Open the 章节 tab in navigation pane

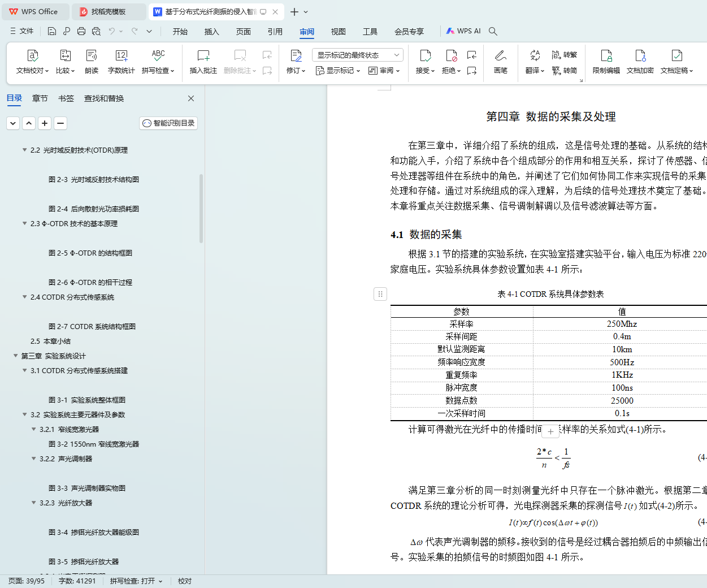pos(40,98)
